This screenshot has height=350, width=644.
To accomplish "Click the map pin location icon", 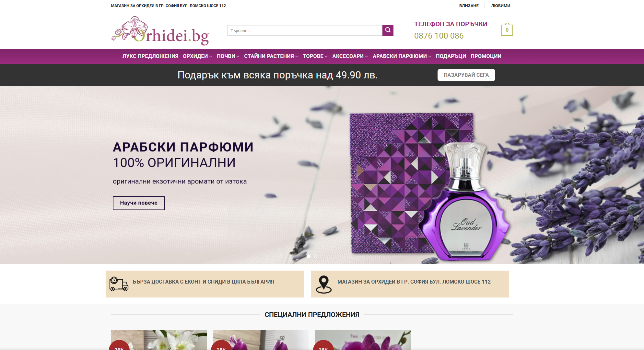I will 323,285.
